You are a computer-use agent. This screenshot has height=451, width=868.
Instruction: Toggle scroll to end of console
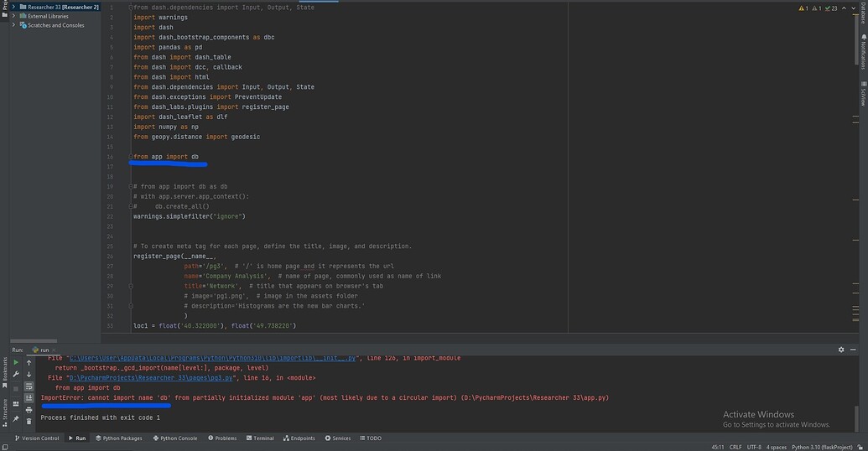point(29,398)
